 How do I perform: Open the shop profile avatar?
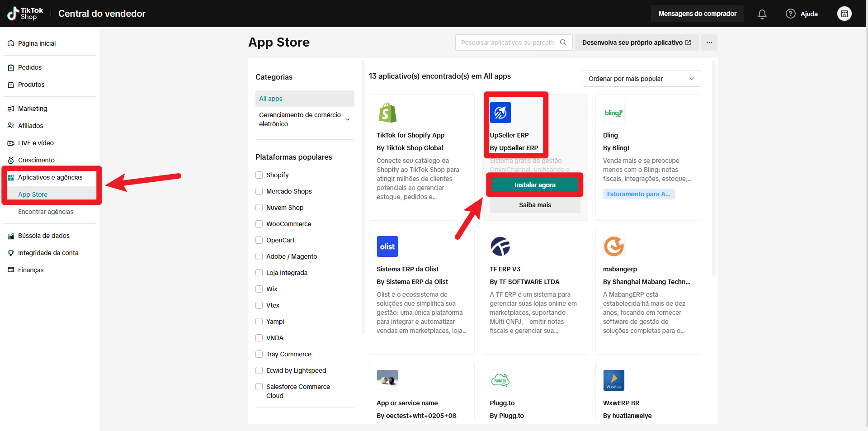(x=844, y=14)
